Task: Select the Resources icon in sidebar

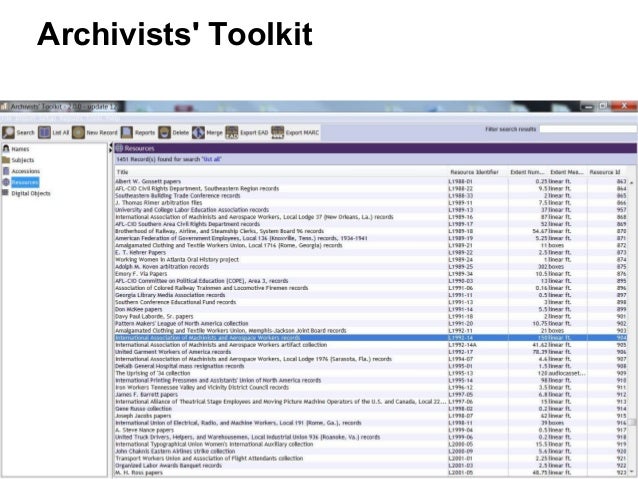Action: coord(6,182)
